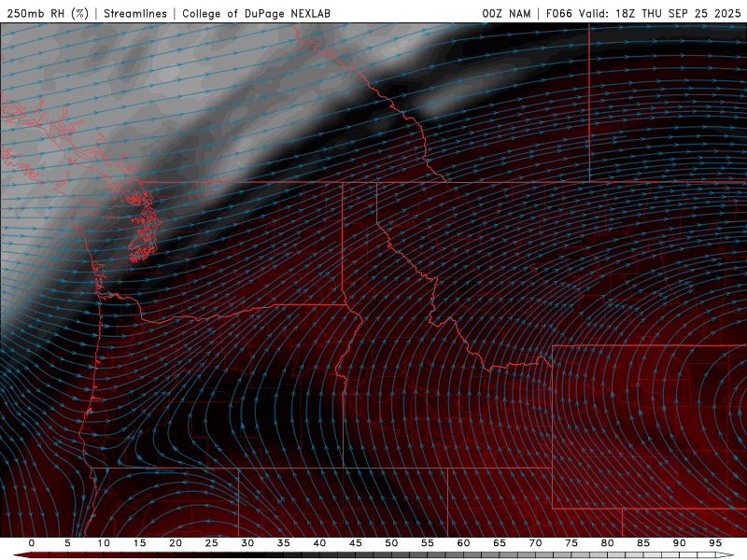Screen dimensions: 747x560
Task: Click the "F066" forecast hour text
Action: click(x=558, y=13)
